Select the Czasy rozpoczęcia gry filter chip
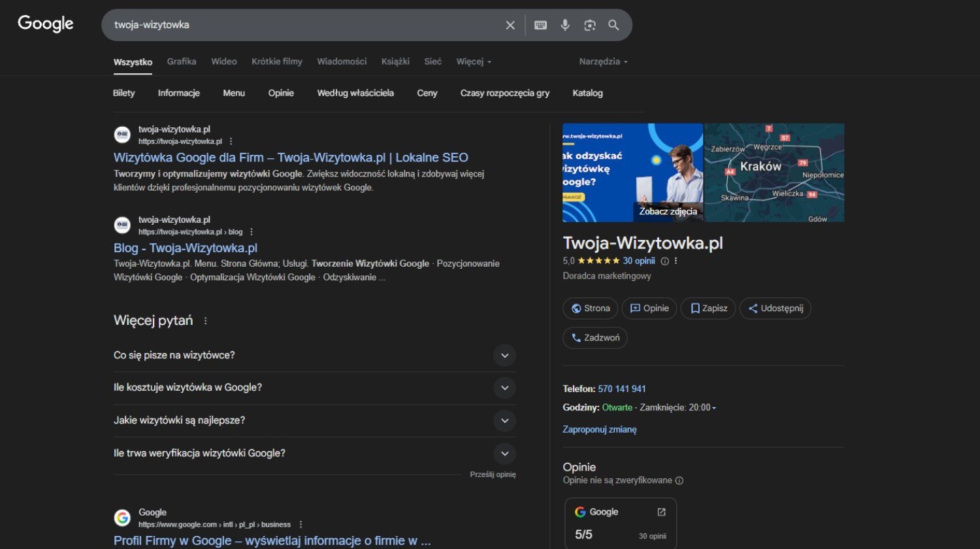The height and width of the screenshot is (549, 980). 505,93
